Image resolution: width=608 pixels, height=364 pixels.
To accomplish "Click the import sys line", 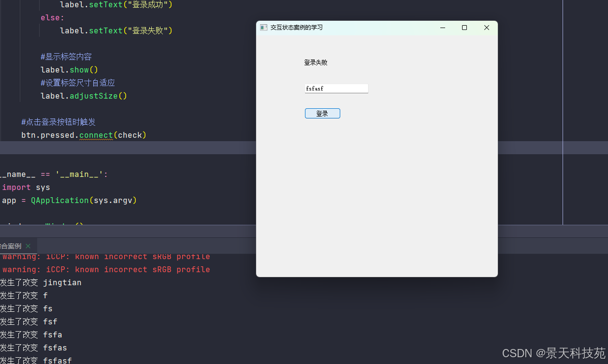I will (26, 187).
